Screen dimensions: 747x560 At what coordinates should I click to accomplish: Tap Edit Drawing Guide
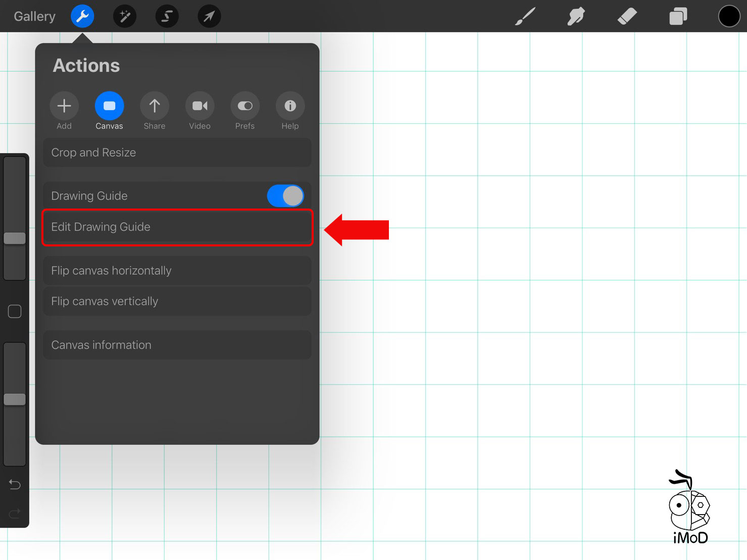click(177, 227)
